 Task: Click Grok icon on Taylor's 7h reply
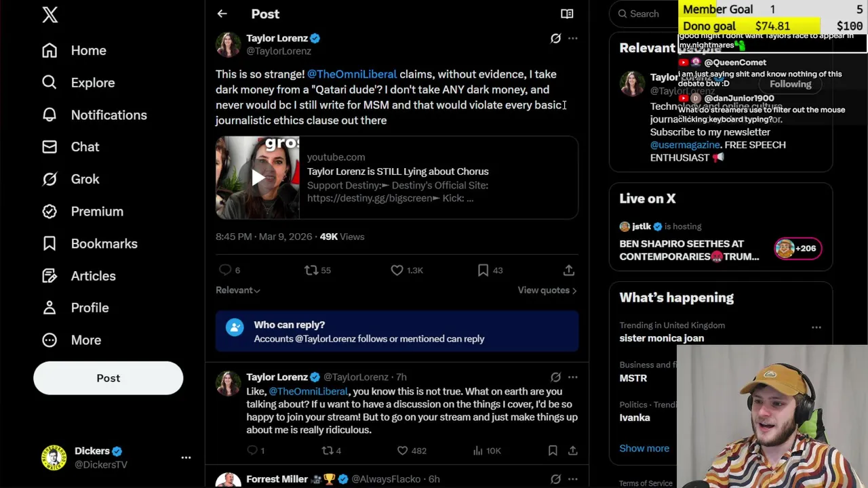point(555,377)
